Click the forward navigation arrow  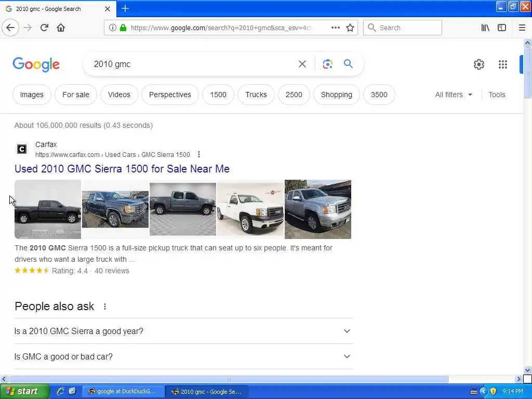pyautogui.click(x=28, y=28)
